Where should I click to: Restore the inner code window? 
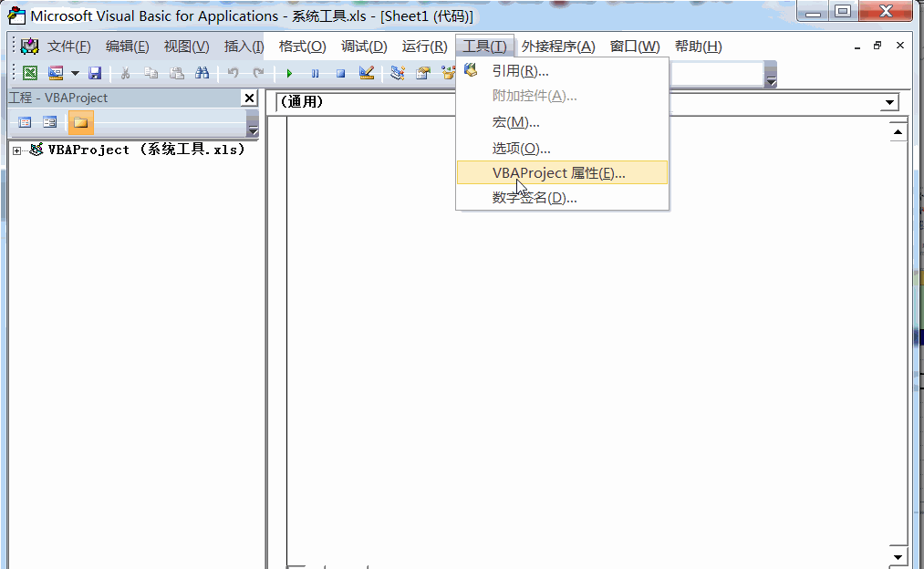(x=877, y=46)
